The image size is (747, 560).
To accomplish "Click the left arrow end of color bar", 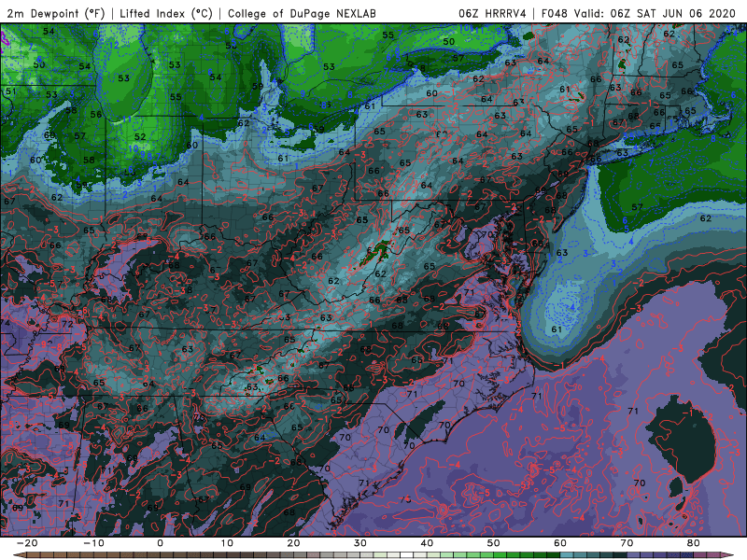I will click(x=19, y=555).
